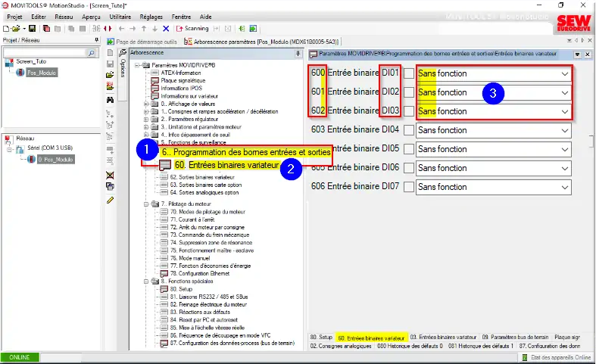Click the new project icon in toolbar

(x=6, y=29)
